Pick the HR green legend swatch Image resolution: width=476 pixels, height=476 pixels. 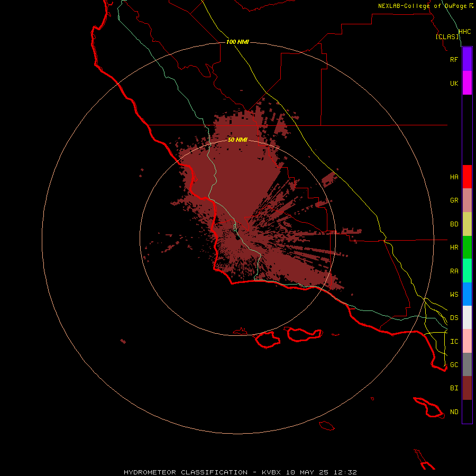(x=467, y=248)
